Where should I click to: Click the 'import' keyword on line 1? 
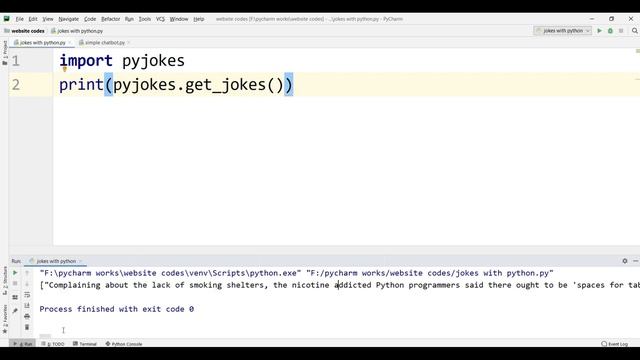point(86,61)
